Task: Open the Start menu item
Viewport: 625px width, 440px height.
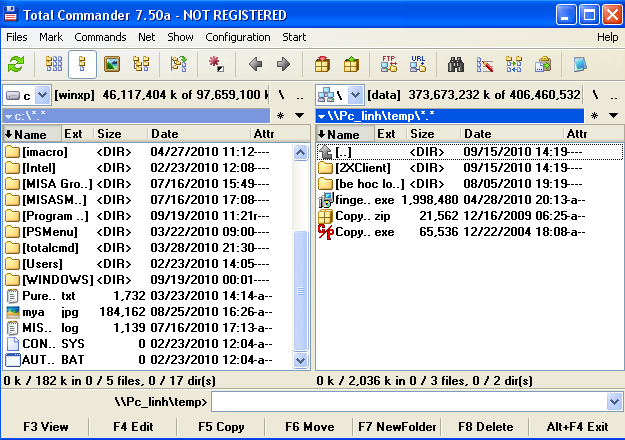Action: coord(294,37)
